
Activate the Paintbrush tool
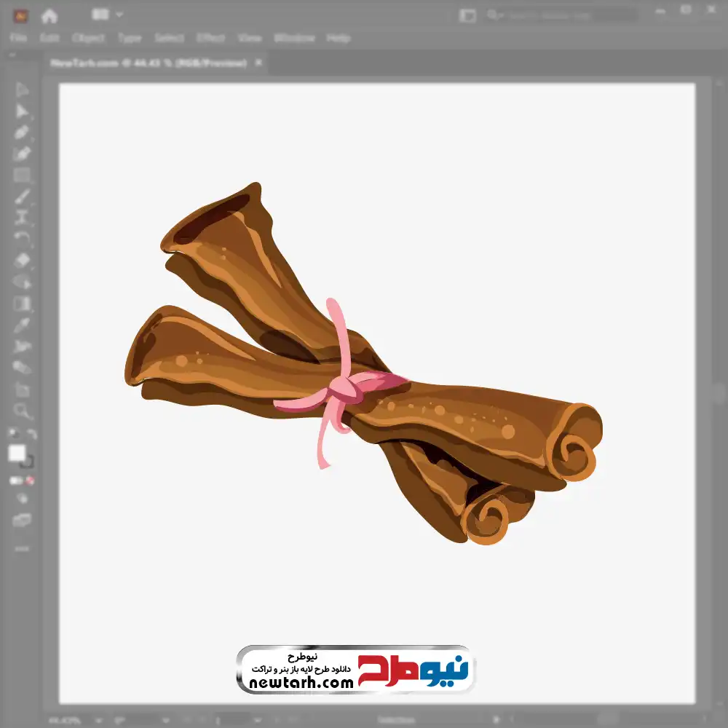tap(22, 196)
